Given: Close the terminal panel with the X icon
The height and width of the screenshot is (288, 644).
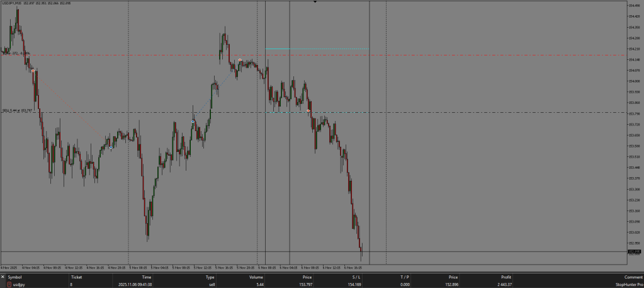Looking at the screenshot, I should pos(3,277).
